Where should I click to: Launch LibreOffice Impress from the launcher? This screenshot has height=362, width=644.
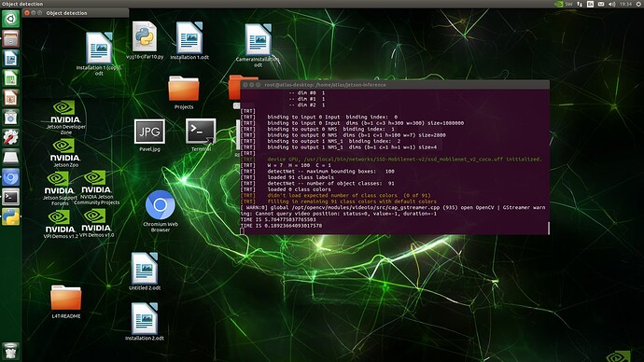click(10, 98)
